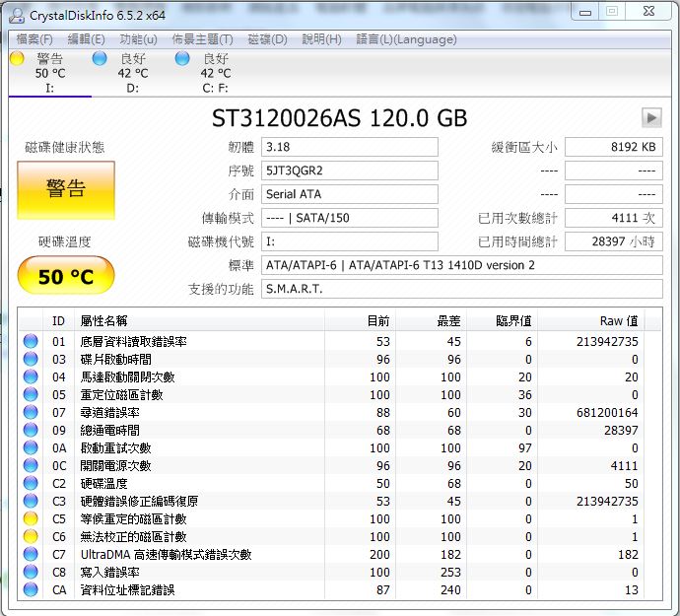Click the 韌體 field showing 3.18

tap(349, 147)
